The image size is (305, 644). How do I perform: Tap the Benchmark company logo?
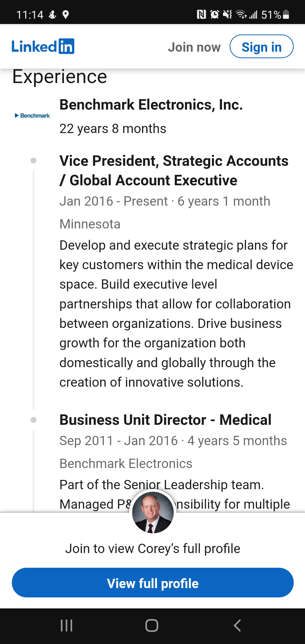[x=32, y=116]
